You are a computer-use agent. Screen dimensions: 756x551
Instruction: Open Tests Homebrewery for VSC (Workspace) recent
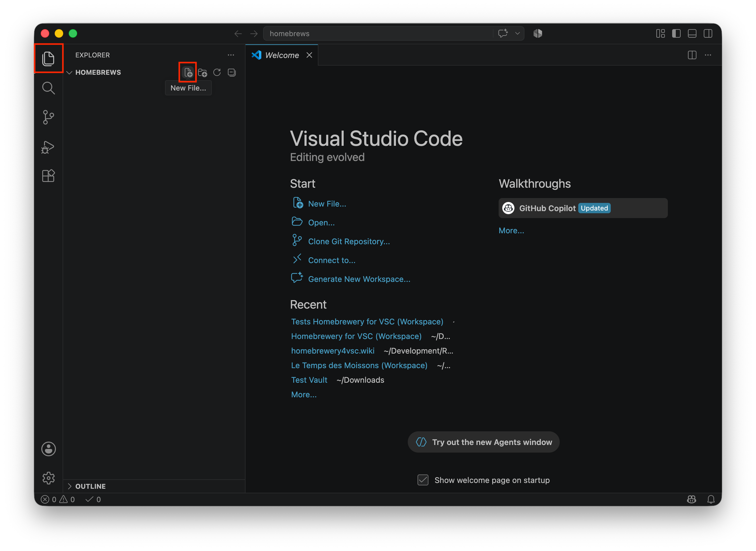point(367,322)
